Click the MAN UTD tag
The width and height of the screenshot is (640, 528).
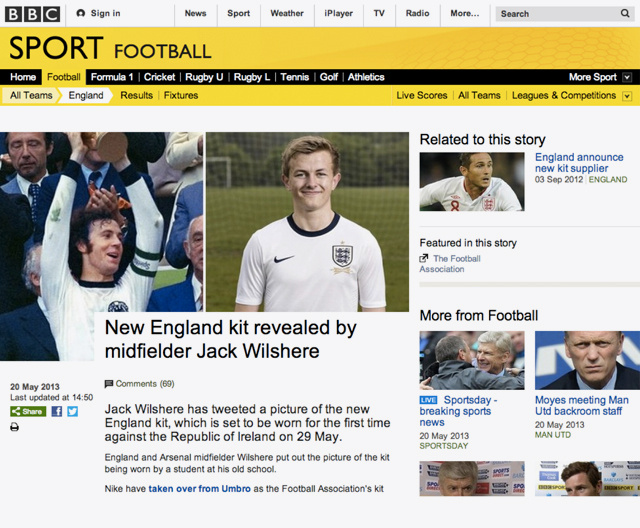click(553, 435)
